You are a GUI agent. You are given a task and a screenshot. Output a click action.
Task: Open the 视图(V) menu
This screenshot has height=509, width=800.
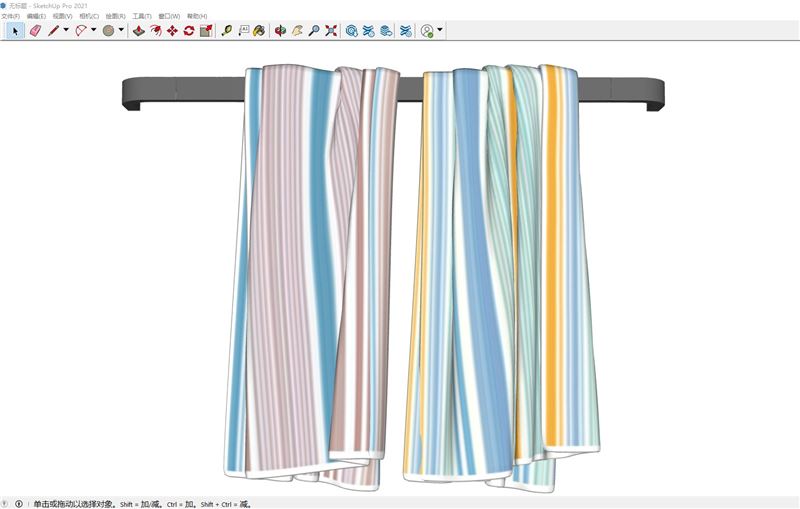[x=63, y=16]
